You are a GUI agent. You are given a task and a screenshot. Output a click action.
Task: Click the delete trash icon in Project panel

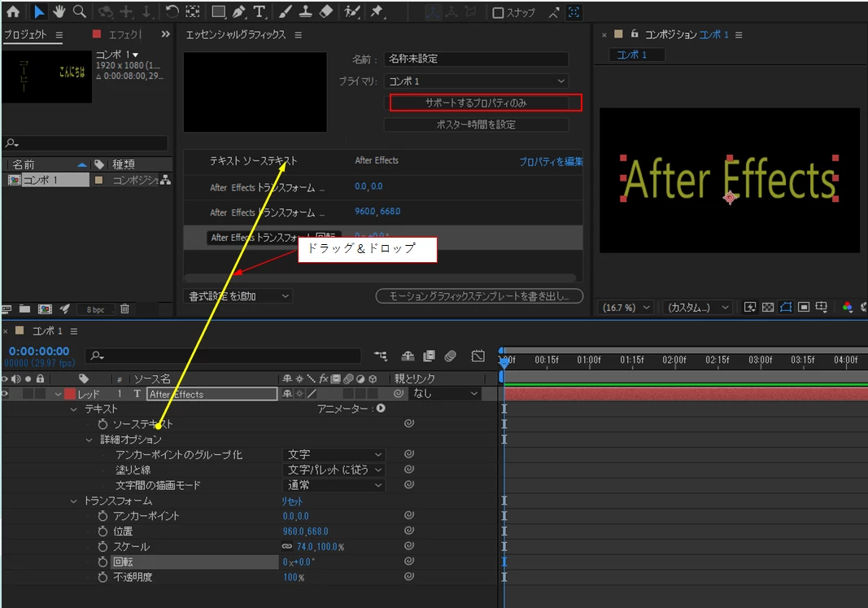[x=124, y=309]
